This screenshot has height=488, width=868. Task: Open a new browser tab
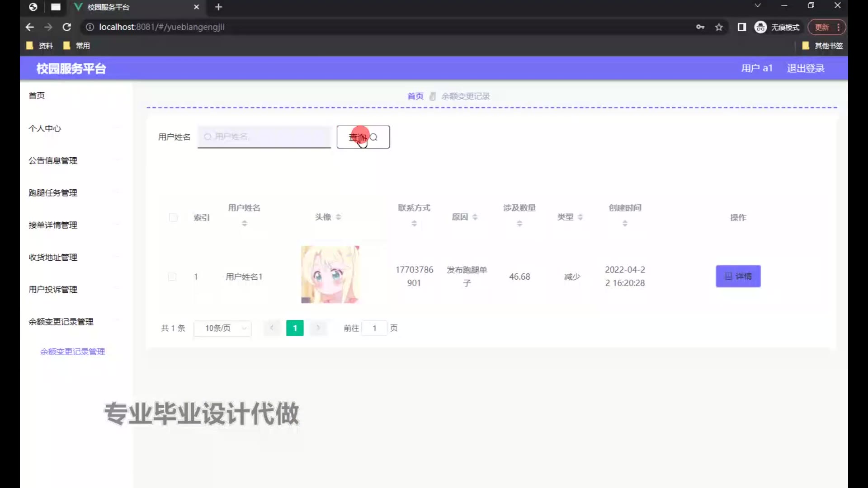[219, 7]
